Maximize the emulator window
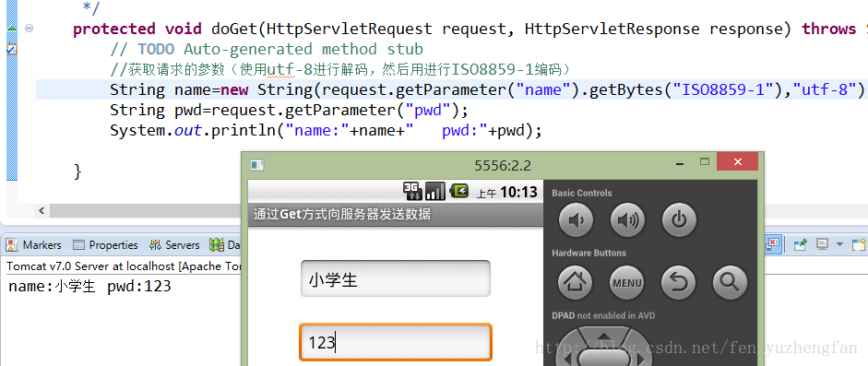This screenshot has height=366, width=868. (x=704, y=162)
